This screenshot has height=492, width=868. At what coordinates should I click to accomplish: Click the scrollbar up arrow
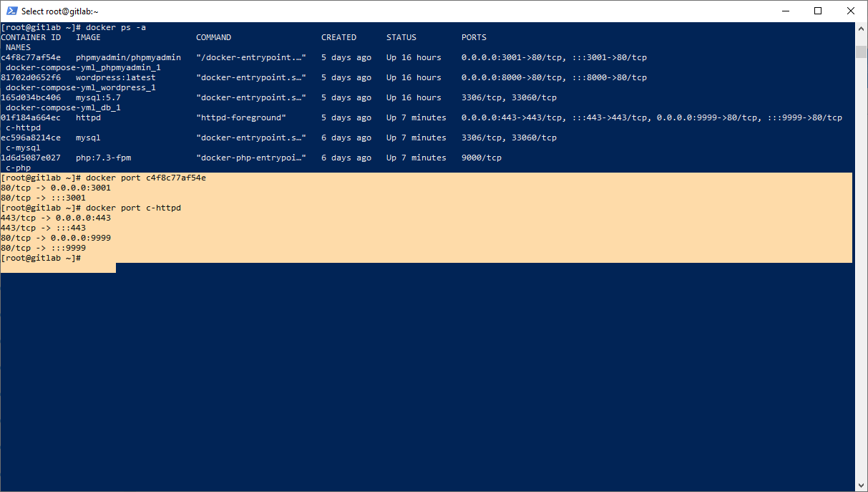coord(862,28)
